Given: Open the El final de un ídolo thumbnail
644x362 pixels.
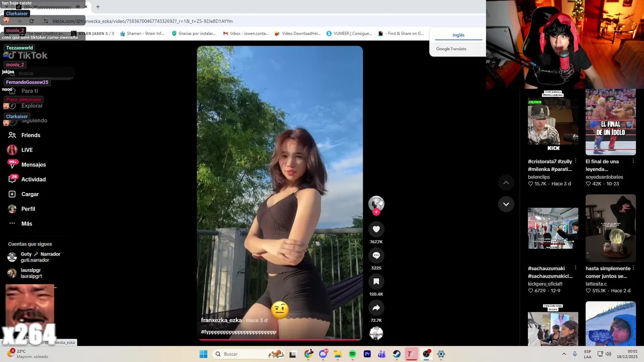Looking at the screenshot, I should 611,122.
